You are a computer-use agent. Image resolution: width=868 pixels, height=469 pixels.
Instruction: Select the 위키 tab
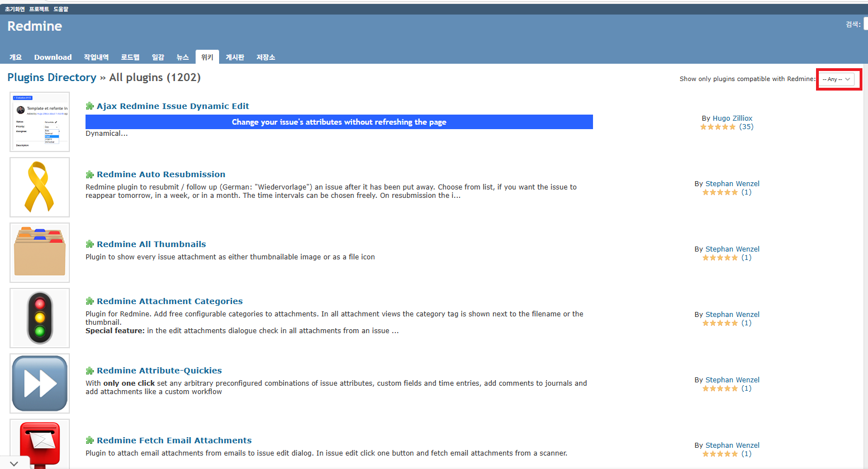click(x=207, y=57)
